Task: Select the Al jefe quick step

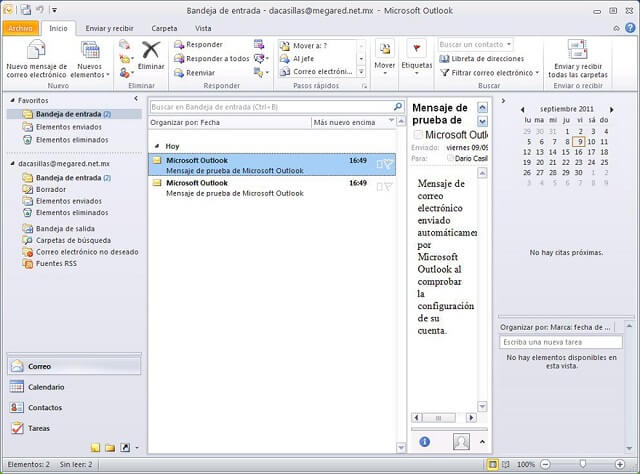Action: coord(297,59)
